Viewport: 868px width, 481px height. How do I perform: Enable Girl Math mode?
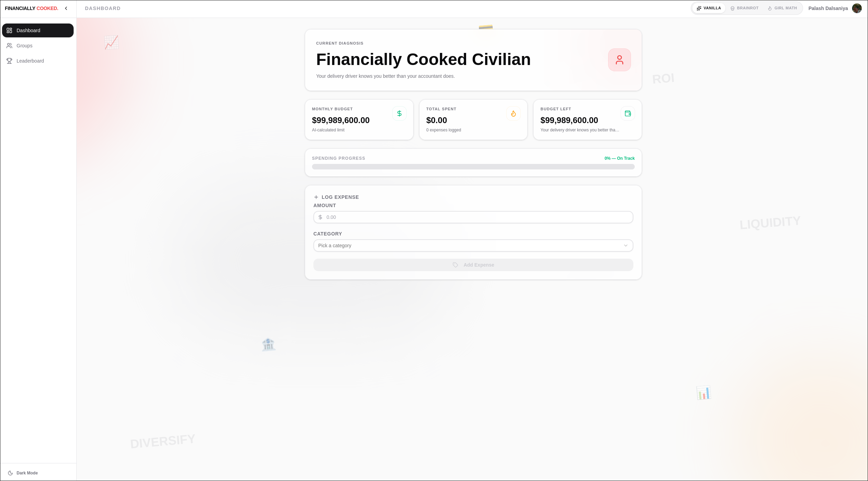[x=782, y=8]
